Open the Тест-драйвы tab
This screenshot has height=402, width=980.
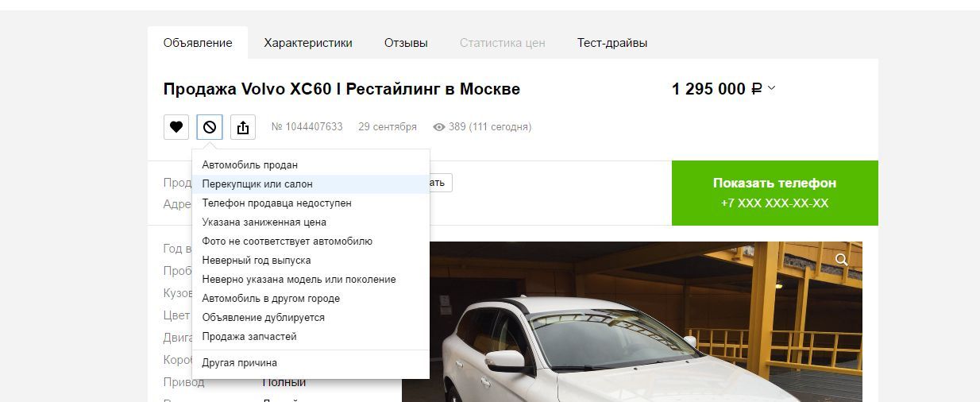coord(612,43)
